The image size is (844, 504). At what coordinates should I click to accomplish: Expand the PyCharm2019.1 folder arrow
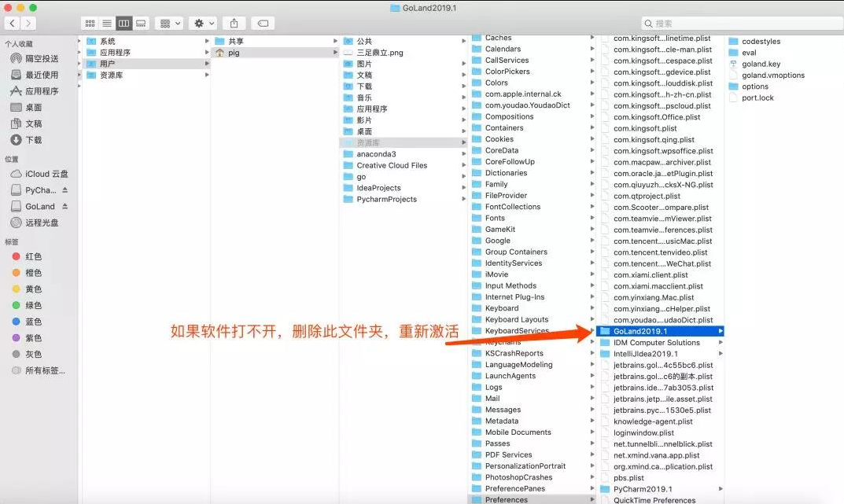(x=721, y=489)
